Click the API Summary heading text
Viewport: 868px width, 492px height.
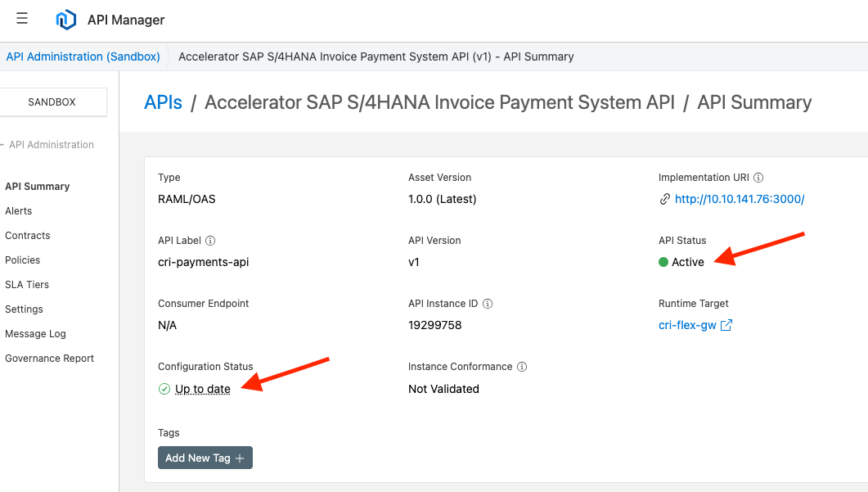[754, 102]
